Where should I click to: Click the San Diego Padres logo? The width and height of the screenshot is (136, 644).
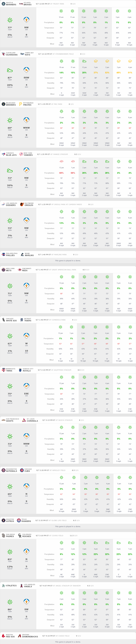pyautogui.click(x=4, y=536)
